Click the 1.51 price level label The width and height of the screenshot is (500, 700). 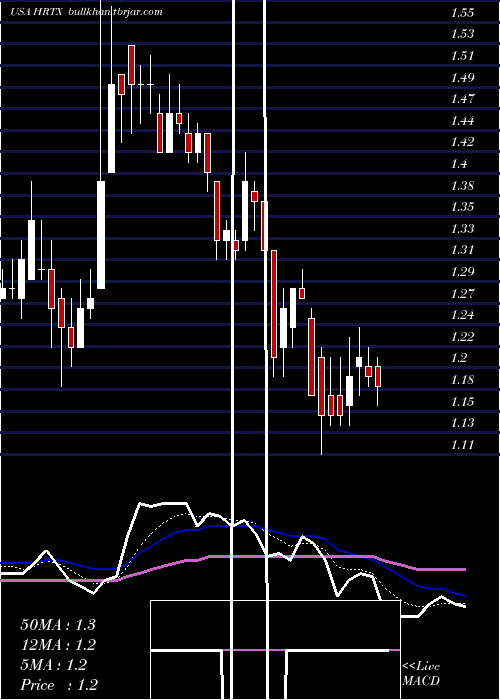[462, 56]
